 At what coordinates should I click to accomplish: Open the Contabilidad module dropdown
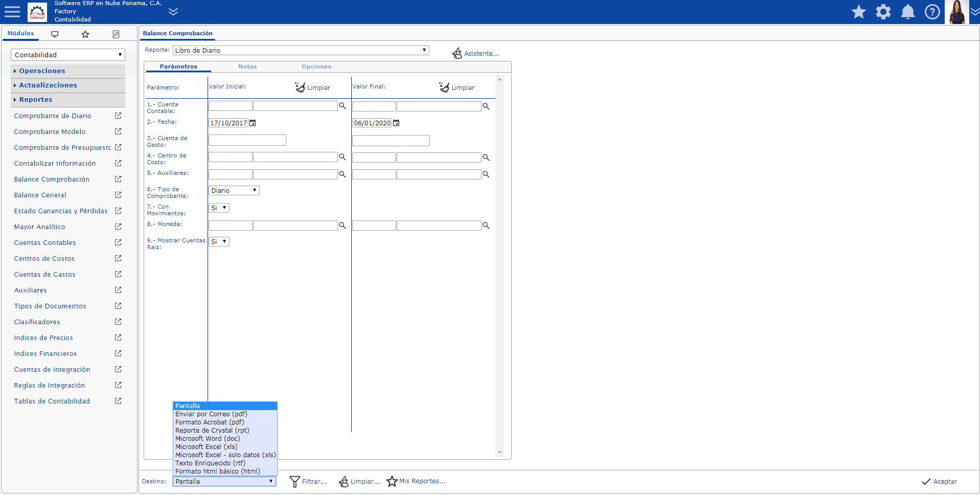pos(67,55)
